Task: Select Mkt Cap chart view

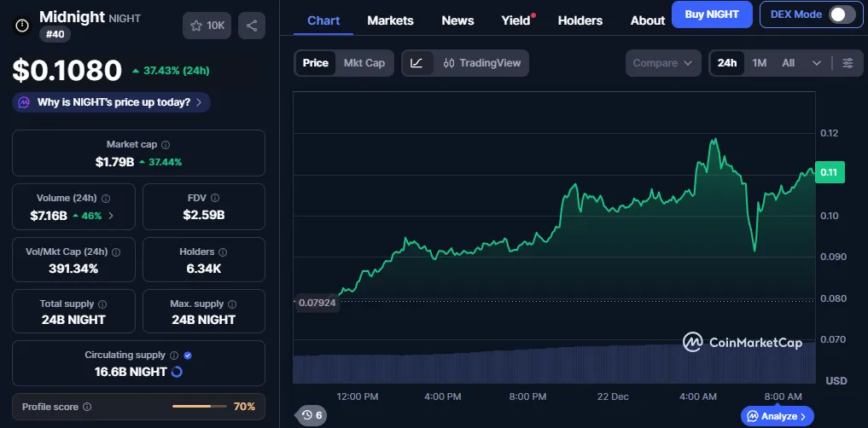Action: 364,63
